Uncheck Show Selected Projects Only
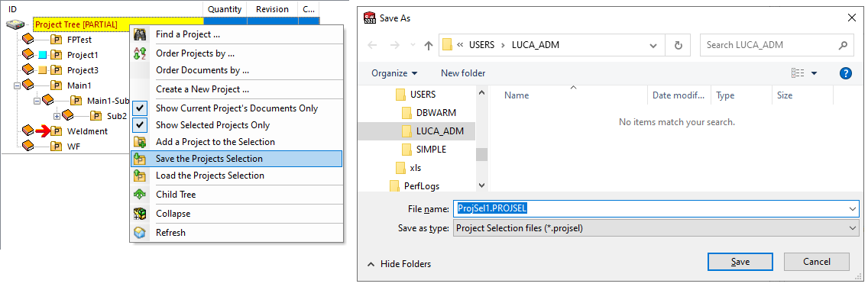Screen dimensions: 868x290 click(x=140, y=125)
